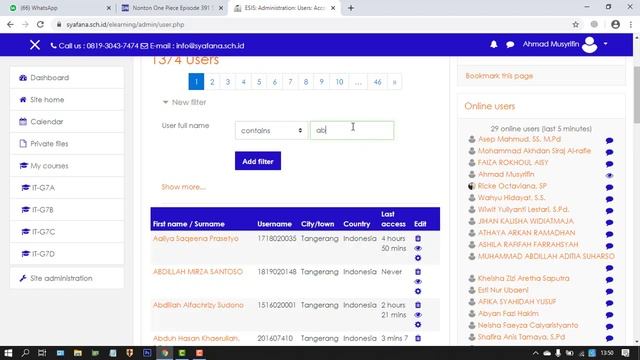Delete user Aaliya Saqeena Prasetyo trash icon
Image resolution: width=640 pixels, height=360 pixels.
[x=418, y=238]
